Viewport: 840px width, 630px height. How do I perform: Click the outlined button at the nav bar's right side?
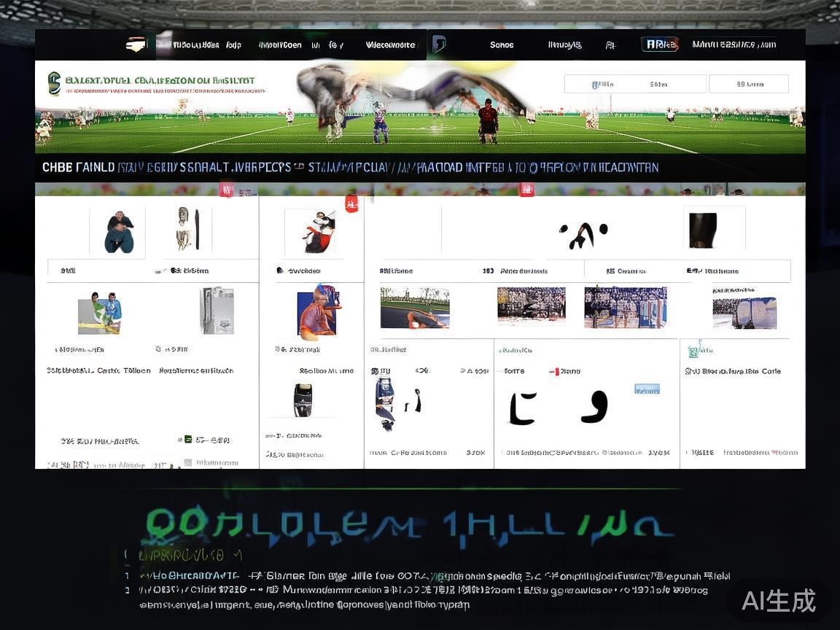click(659, 44)
